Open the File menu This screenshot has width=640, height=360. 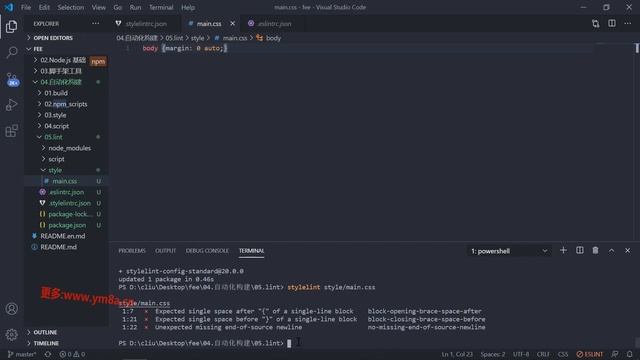click(26, 7)
